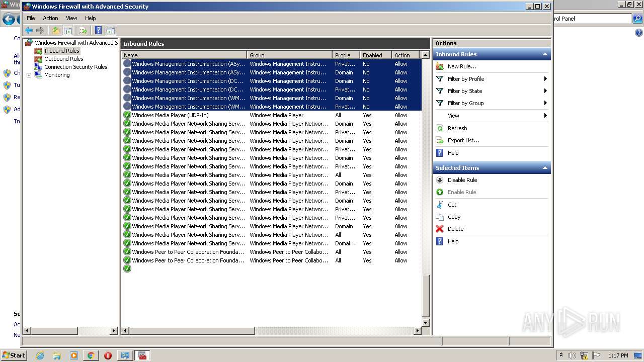This screenshot has width=644, height=362.
Task: Select Windows Firewall with Advanced Security root node
Action: [76, 43]
